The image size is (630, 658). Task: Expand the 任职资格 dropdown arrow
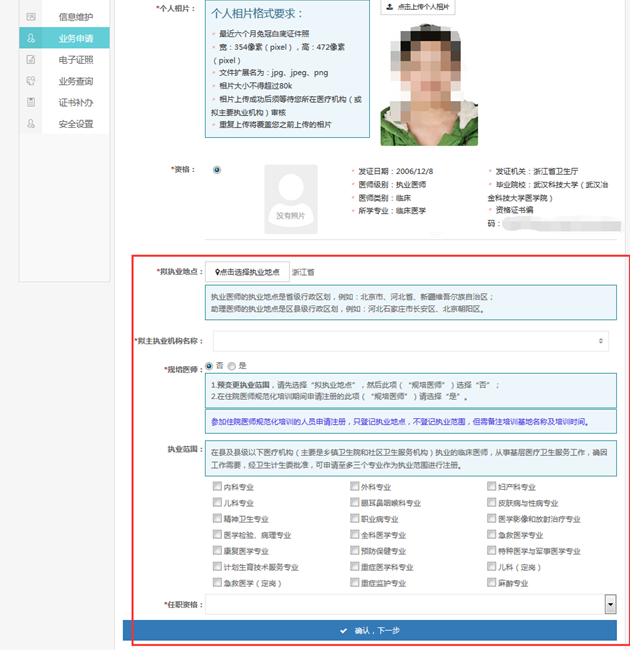click(609, 604)
